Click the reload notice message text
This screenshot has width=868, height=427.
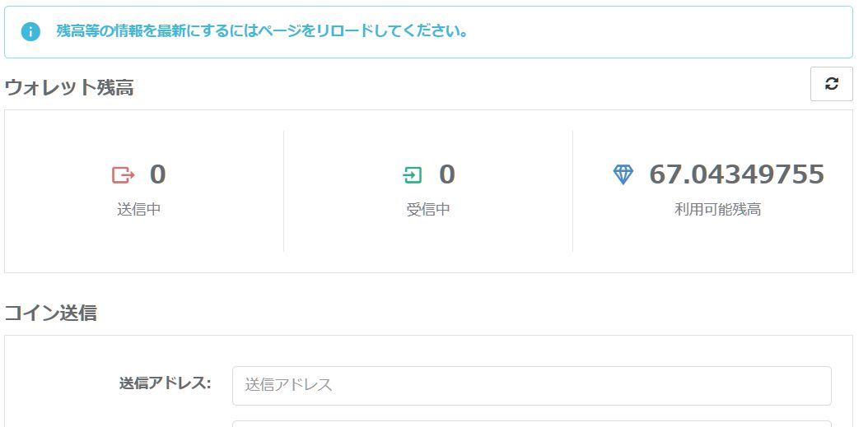pyautogui.click(x=262, y=31)
